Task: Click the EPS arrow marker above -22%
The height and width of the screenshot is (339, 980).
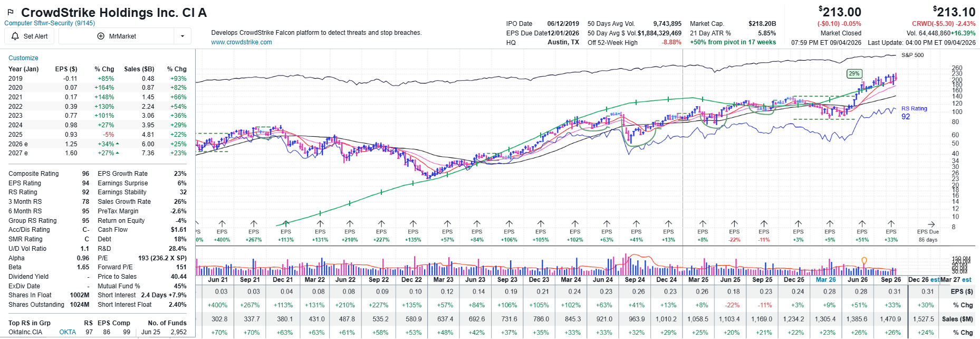Action: tap(734, 224)
